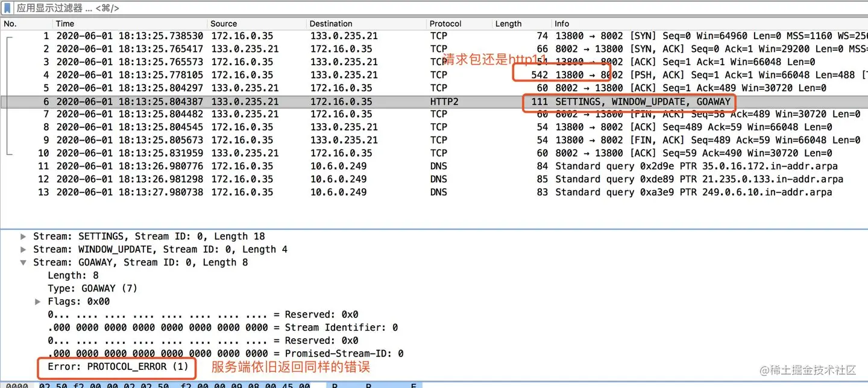Click the display filter bookmark icon

click(x=7, y=8)
